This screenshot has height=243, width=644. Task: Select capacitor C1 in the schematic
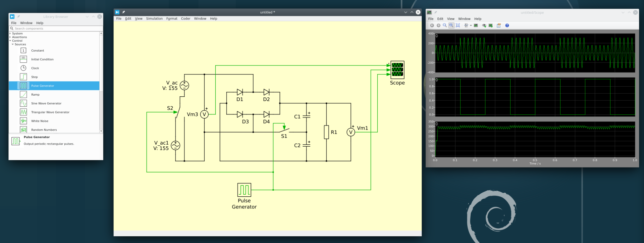[306, 116]
